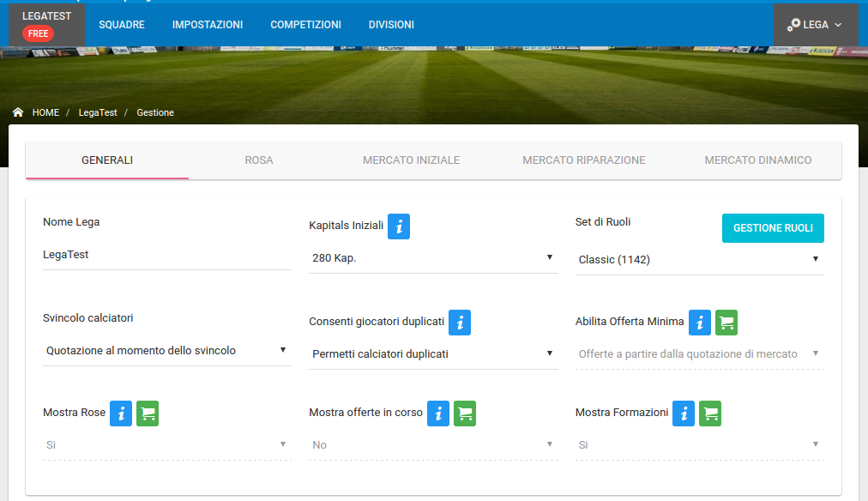The image size is (868, 501).
Task: Open the Svincolo calciatori dropdown
Action: (x=166, y=351)
